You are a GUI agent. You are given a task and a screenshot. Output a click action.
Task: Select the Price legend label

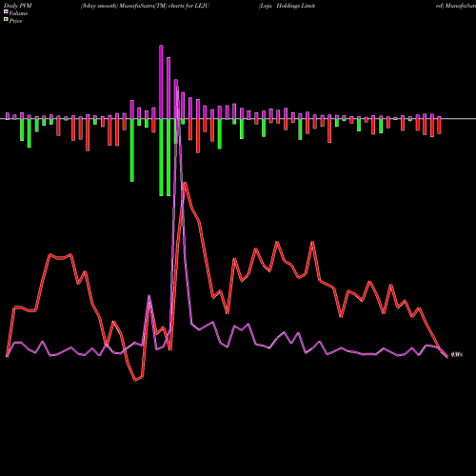click(15, 21)
